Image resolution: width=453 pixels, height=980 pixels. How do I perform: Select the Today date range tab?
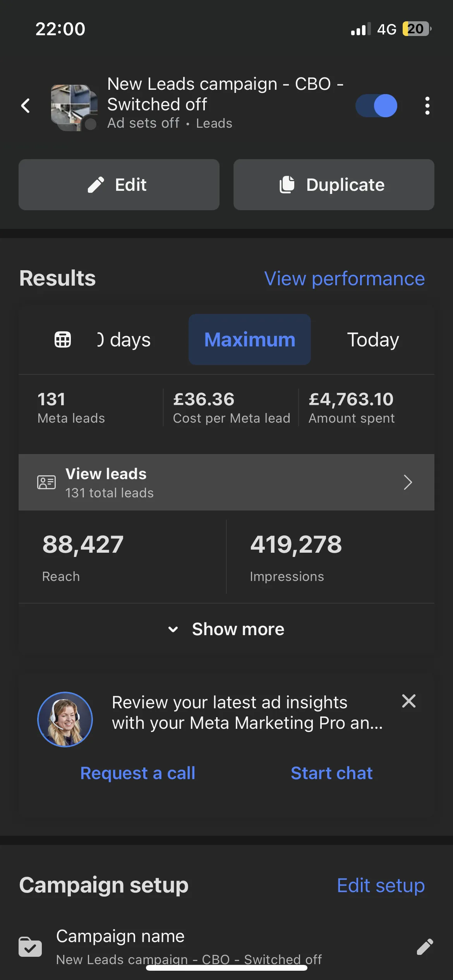(373, 340)
